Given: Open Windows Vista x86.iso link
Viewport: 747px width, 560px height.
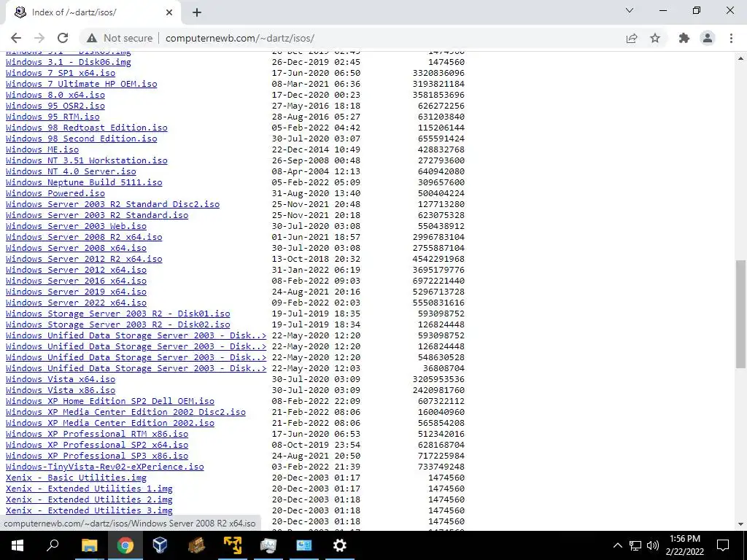Looking at the screenshot, I should pyautogui.click(x=61, y=391).
